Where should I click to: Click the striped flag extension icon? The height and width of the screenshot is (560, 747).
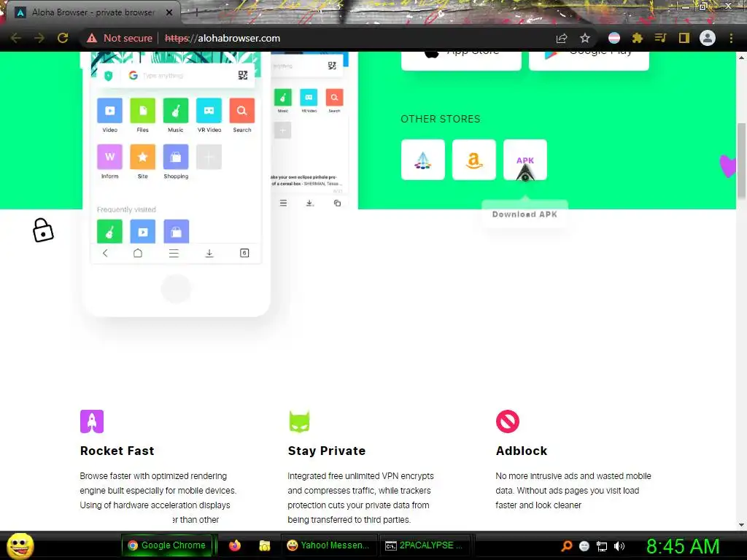tap(614, 38)
